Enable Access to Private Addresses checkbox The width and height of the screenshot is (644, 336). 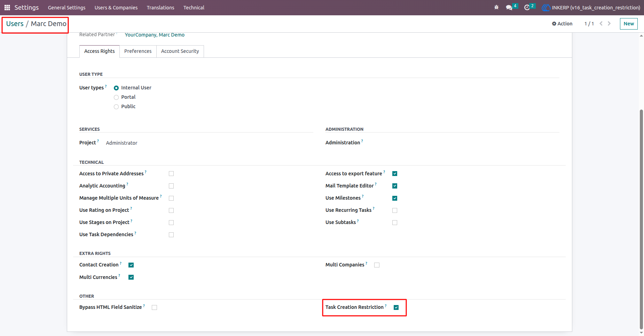point(171,174)
